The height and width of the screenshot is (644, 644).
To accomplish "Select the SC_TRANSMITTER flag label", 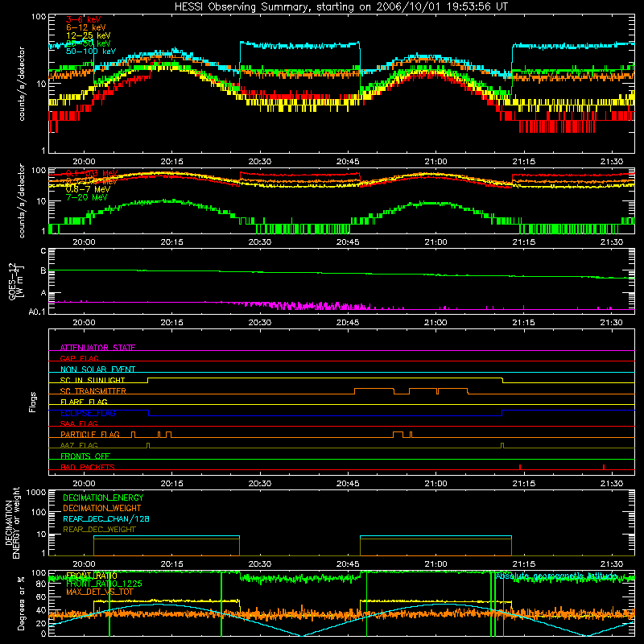I will pyautogui.click(x=93, y=391).
